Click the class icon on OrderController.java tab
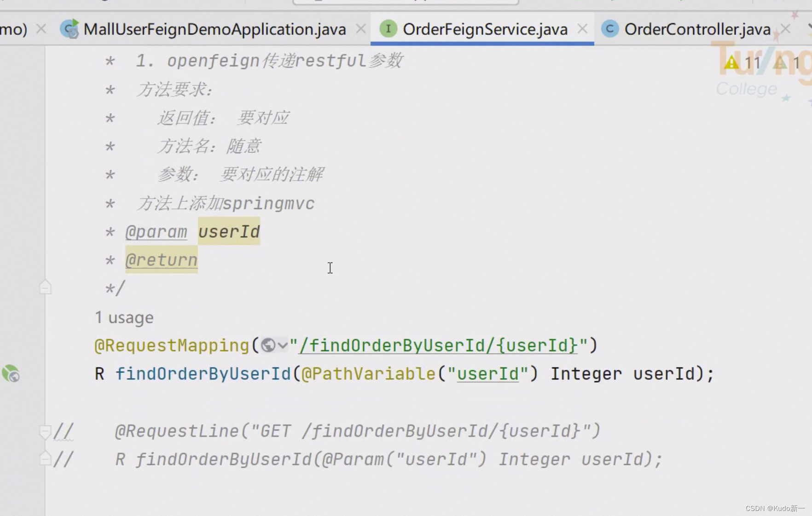This screenshot has width=812, height=516. point(610,29)
